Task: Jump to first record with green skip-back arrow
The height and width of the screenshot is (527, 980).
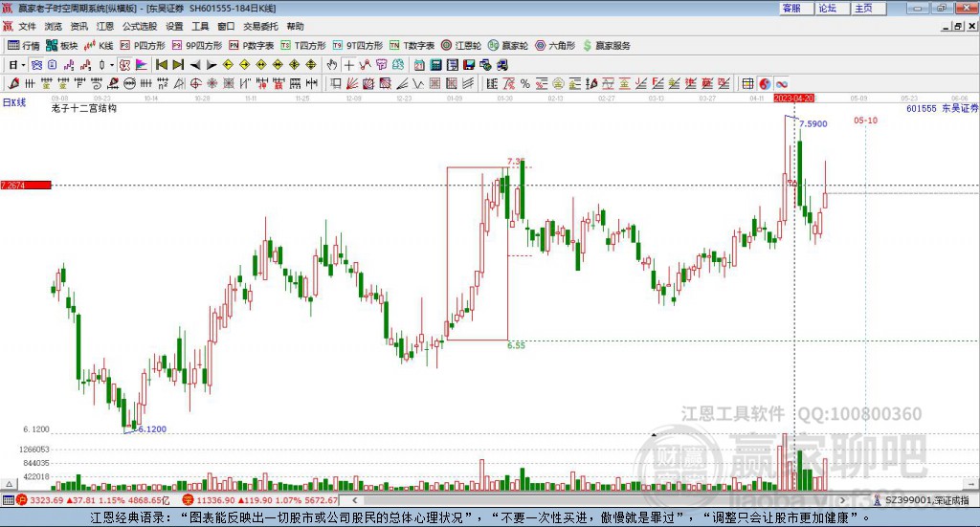Action: [161, 65]
